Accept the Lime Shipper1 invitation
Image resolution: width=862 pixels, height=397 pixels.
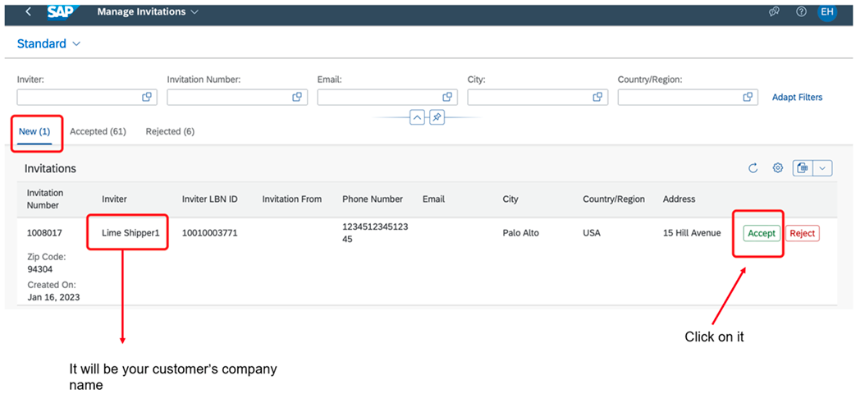(761, 233)
